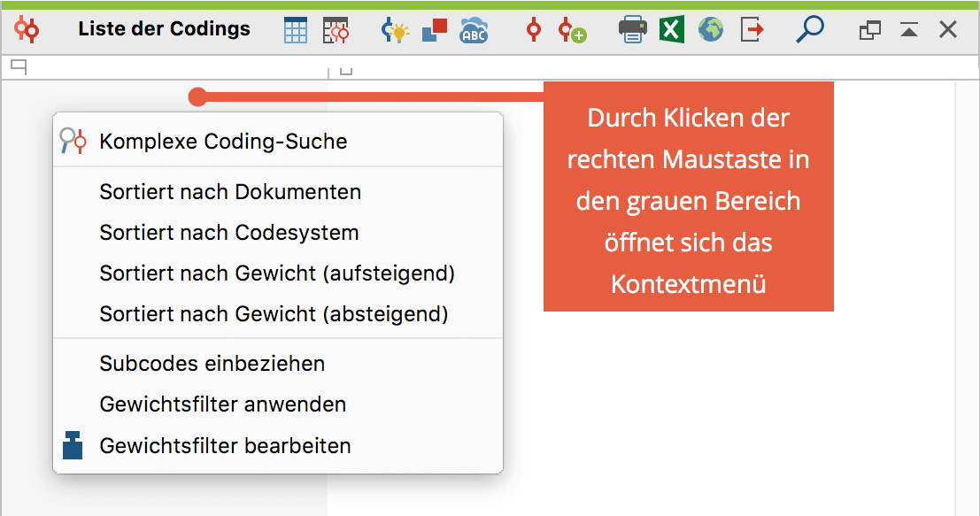Open Gewichtsfilter bearbeiten

click(x=223, y=446)
